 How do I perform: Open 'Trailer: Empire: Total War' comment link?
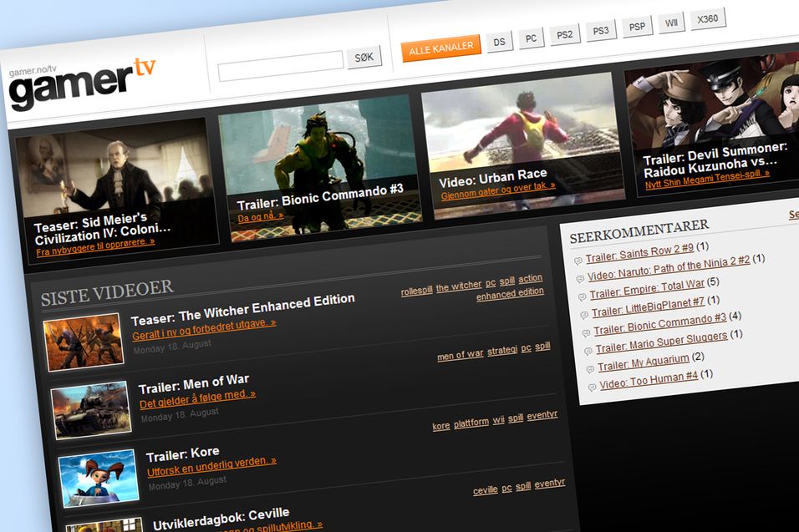(x=647, y=289)
